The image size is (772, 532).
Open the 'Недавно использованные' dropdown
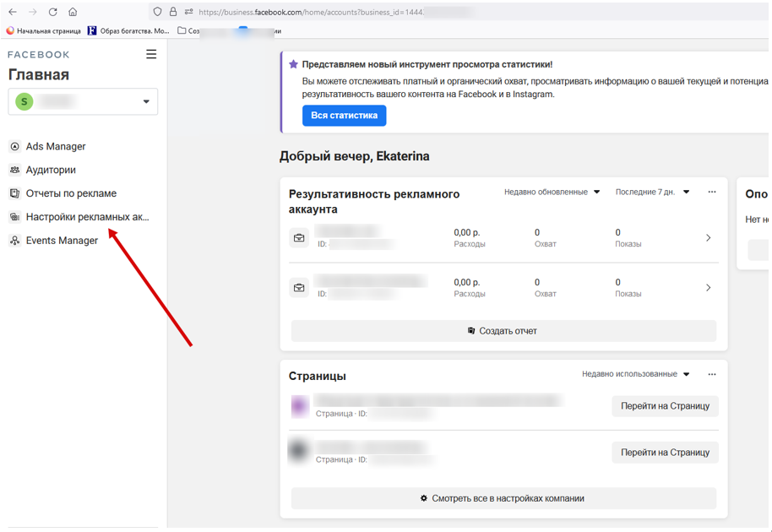tap(635, 374)
